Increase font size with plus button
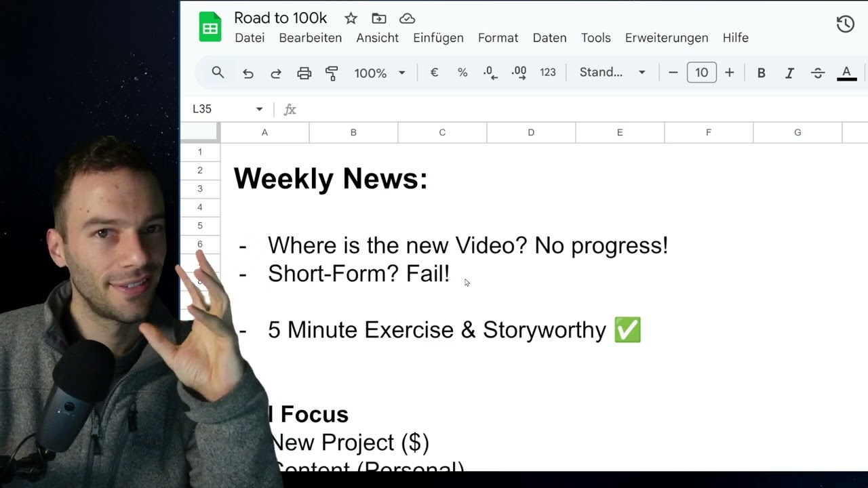The image size is (868, 488). 730,73
